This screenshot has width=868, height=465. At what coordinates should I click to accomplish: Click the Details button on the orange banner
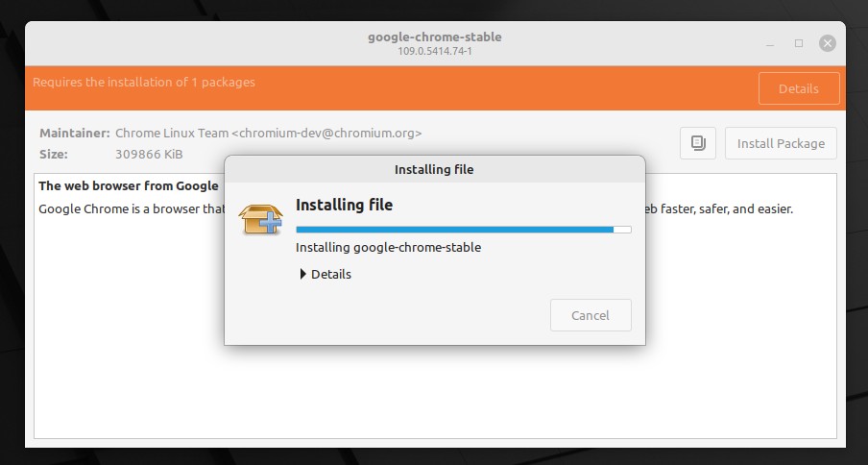coord(798,88)
